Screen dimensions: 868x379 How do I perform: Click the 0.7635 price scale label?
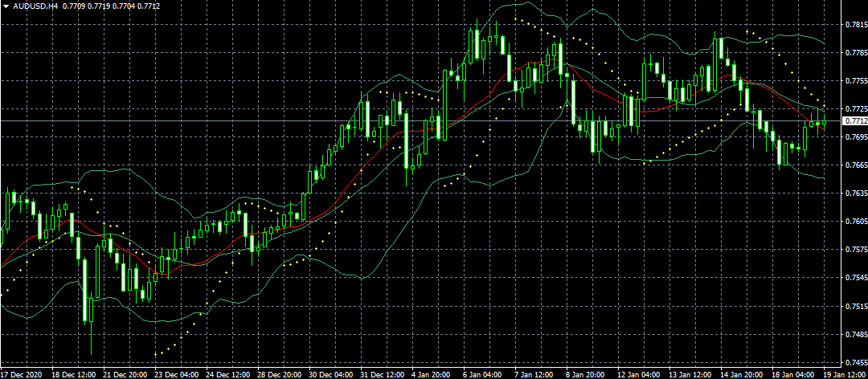(854, 194)
